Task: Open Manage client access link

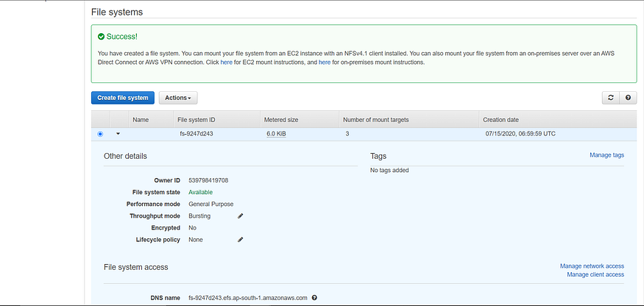Action: [x=595, y=274]
